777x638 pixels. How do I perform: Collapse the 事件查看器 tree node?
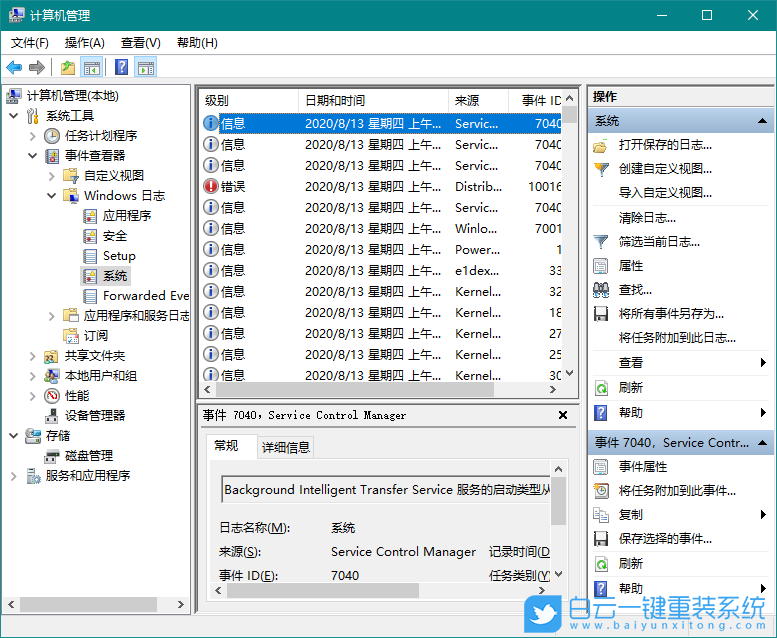tap(32, 156)
